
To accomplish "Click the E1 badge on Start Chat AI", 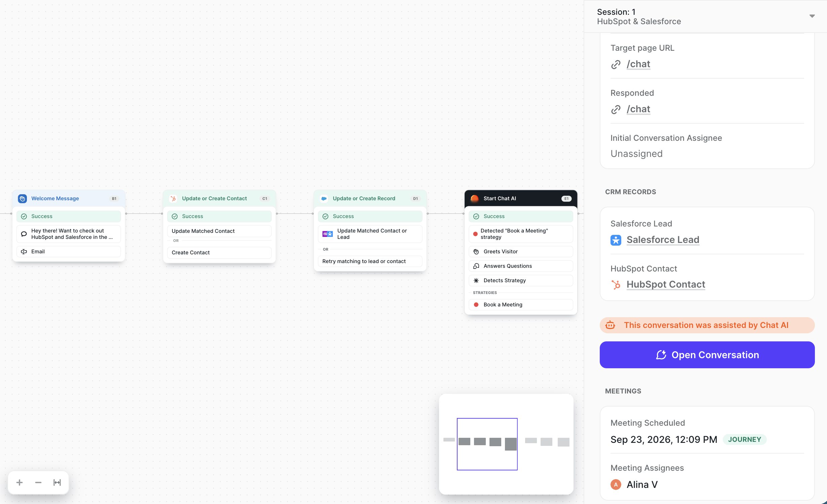I will pyautogui.click(x=566, y=199).
